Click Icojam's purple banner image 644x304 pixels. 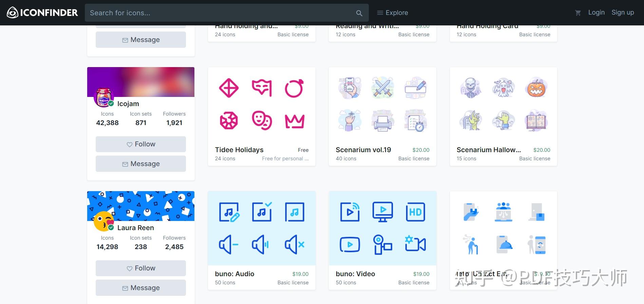tap(141, 82)
